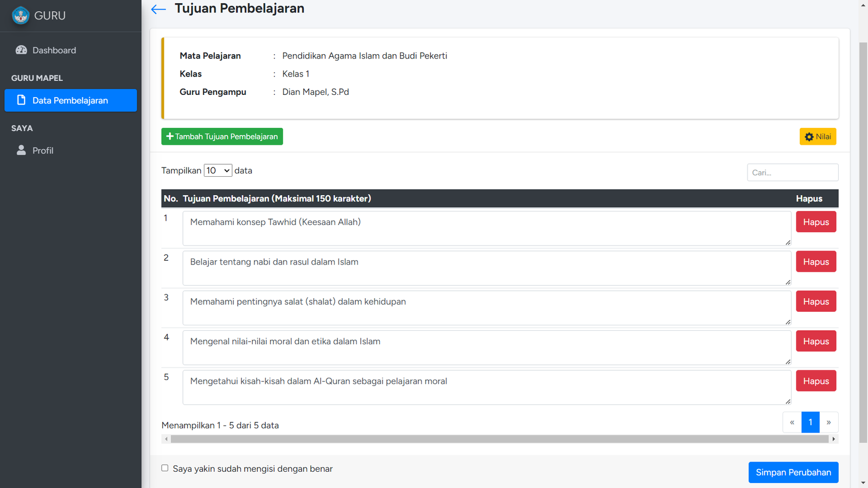Screen dimensions: 868x488
Task: Click the Cari search field
Action: [x=792, y=172]
